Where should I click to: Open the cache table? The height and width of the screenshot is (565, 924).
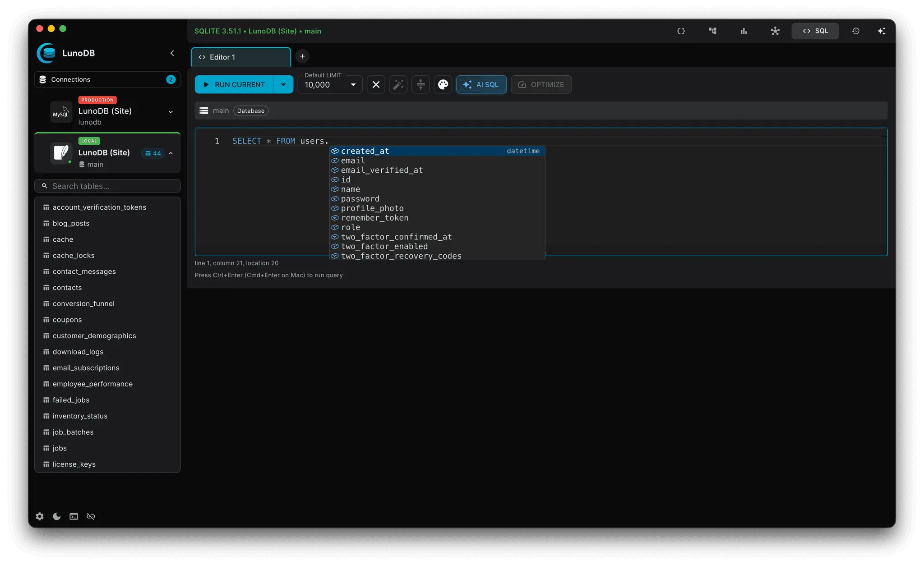[107, 239]
